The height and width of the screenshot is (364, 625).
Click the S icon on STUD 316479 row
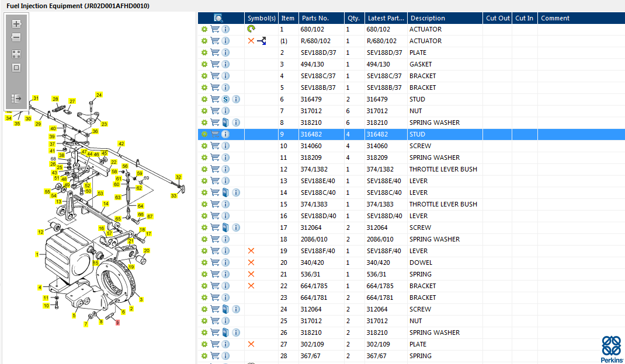[225, 99]
